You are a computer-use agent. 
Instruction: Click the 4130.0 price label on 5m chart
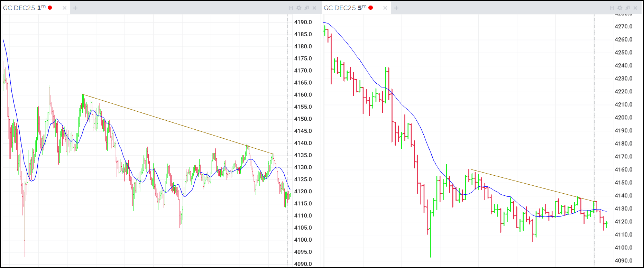click(624, 209)
